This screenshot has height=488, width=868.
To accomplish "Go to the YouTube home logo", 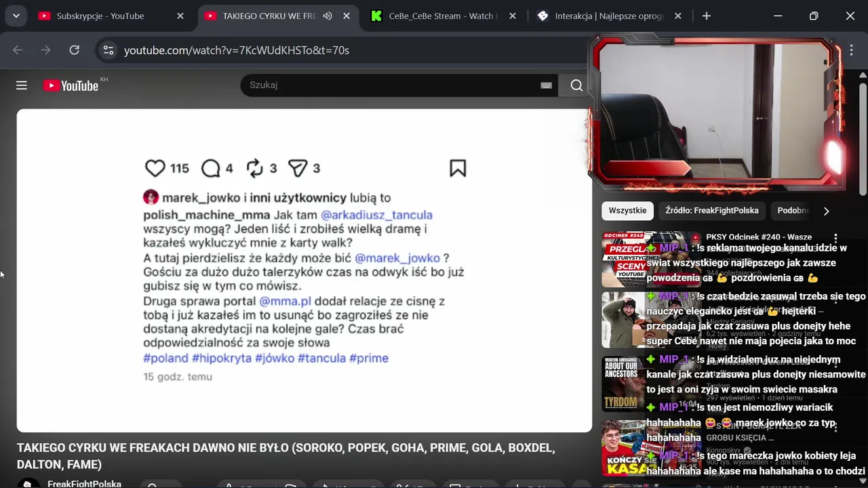I will click(71, 85).
